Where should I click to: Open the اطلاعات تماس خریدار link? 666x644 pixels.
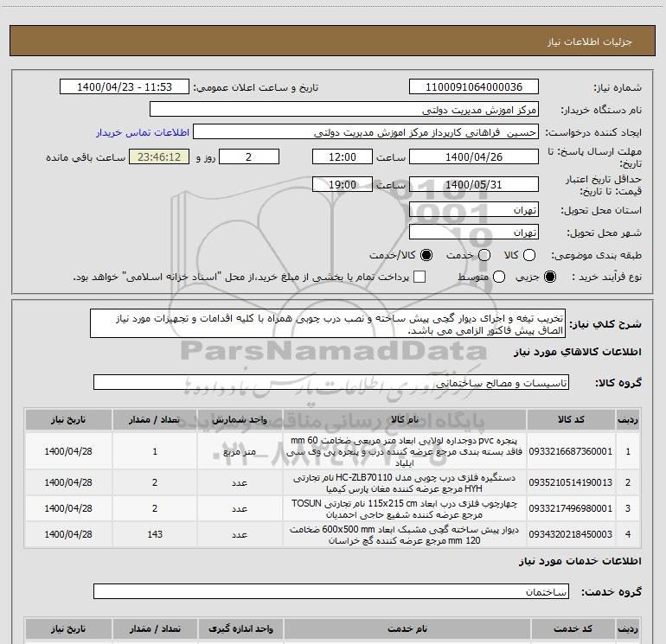click(x=143, y=132)
